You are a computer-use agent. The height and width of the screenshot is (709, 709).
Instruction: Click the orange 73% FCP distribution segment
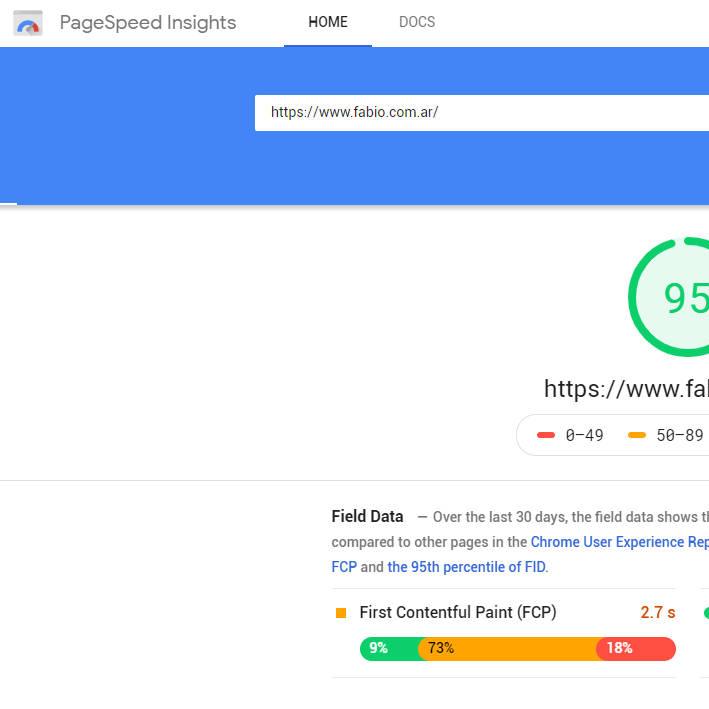tap(508, 648)
